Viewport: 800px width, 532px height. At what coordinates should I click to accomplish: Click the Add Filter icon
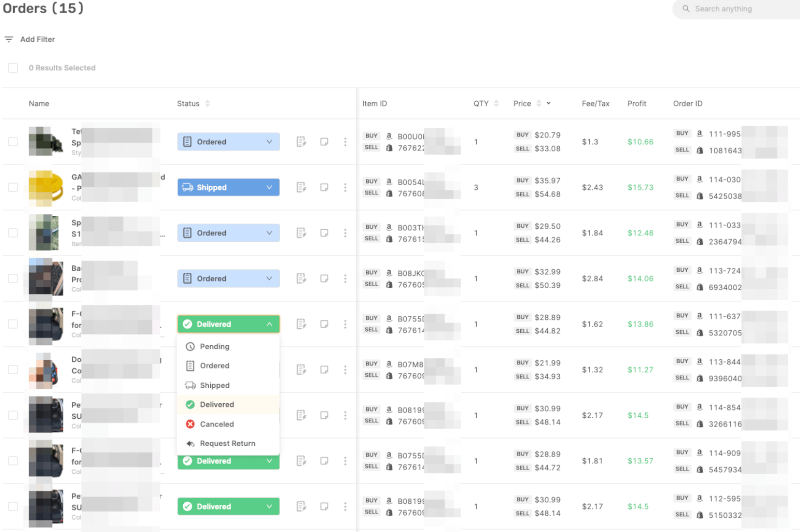[9, 39]
